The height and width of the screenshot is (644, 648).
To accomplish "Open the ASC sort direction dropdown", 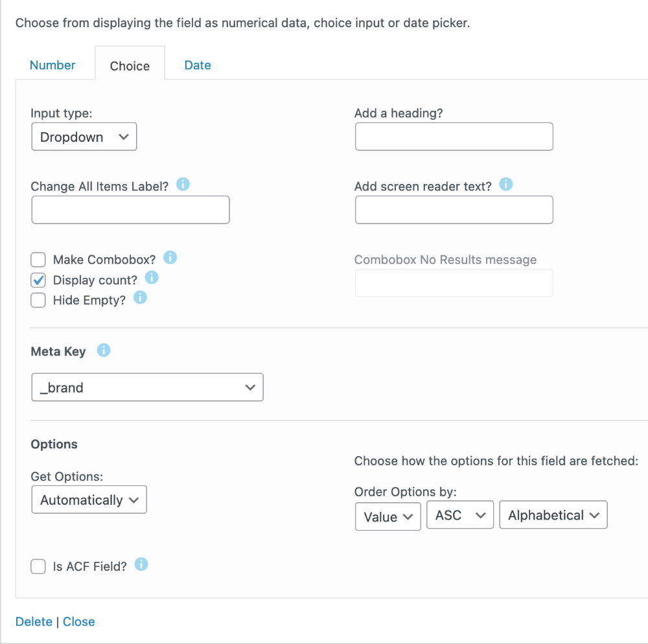I will pos(460,516).
